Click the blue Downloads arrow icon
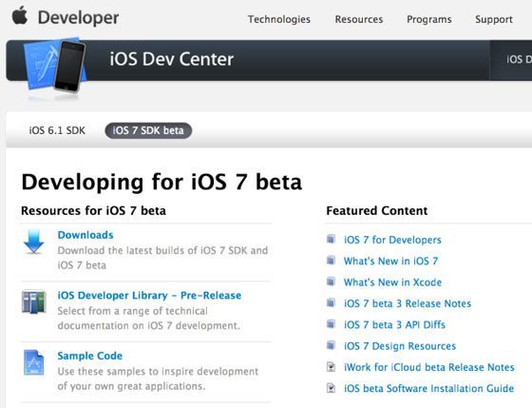This screenshot has height=408, width=532. click(33, 242)
